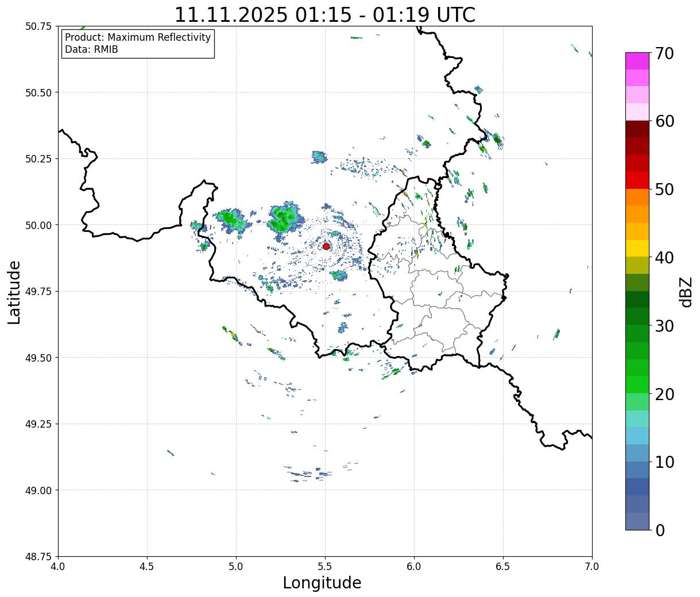This screenshot has width=700, height=597.
Task: Click the colorbar tick label 40
Action: click(x=664, y=258)
